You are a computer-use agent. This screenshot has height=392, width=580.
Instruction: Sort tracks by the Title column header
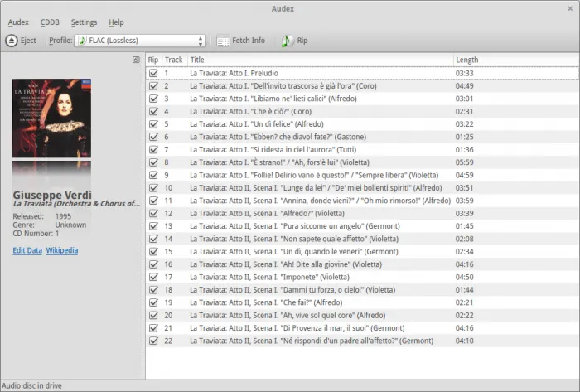pos(319,60)
